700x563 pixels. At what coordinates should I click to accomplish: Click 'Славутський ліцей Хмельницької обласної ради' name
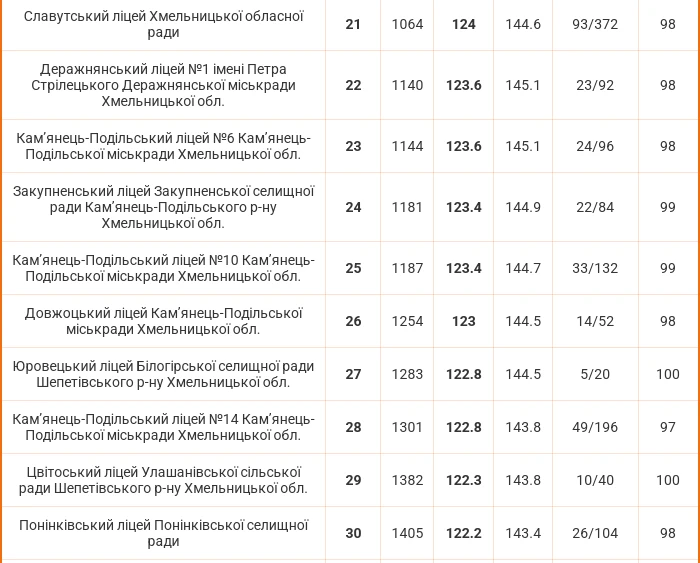pos(163,24)
